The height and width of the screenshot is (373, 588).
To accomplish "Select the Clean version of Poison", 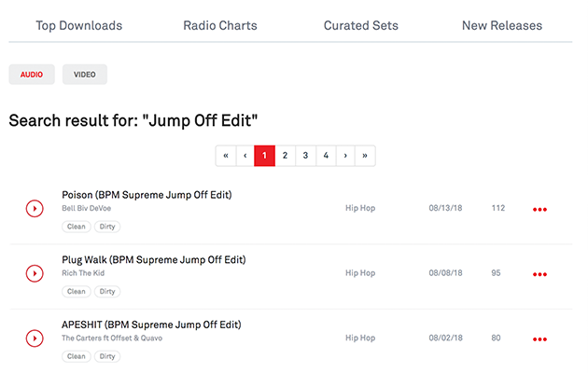I will 77,227.
